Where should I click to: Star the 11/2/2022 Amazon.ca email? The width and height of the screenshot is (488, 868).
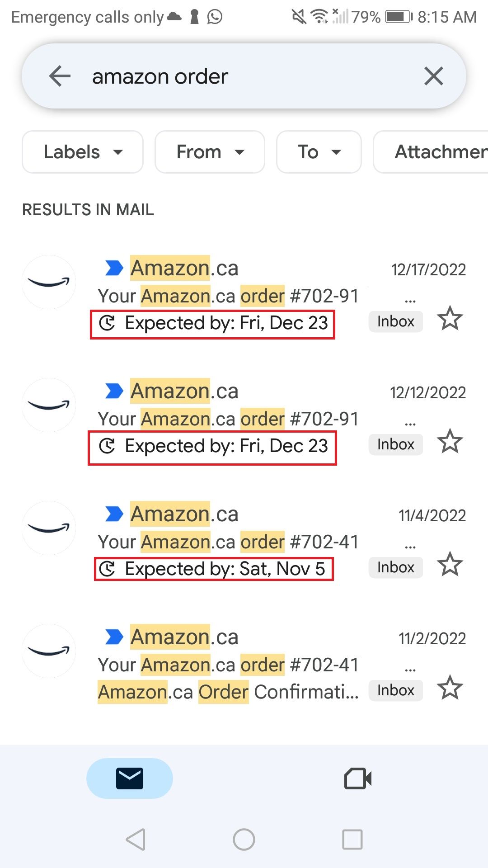coord(450,688)
